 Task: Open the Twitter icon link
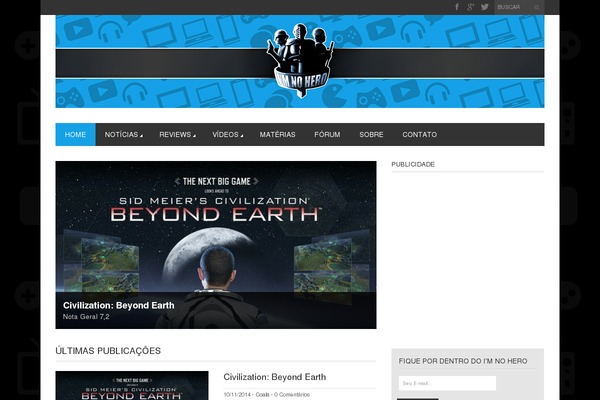pos(484,7)
